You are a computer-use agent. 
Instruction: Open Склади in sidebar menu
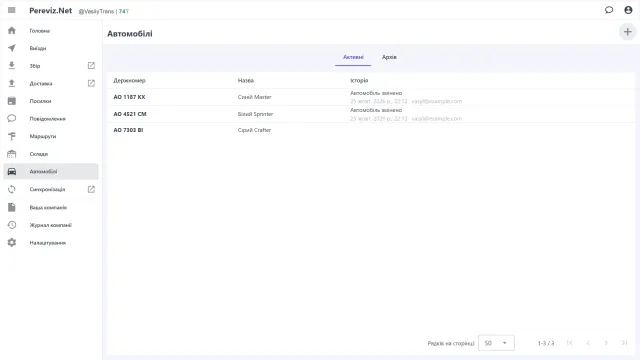pyautogui.click(x=51, y=154)
